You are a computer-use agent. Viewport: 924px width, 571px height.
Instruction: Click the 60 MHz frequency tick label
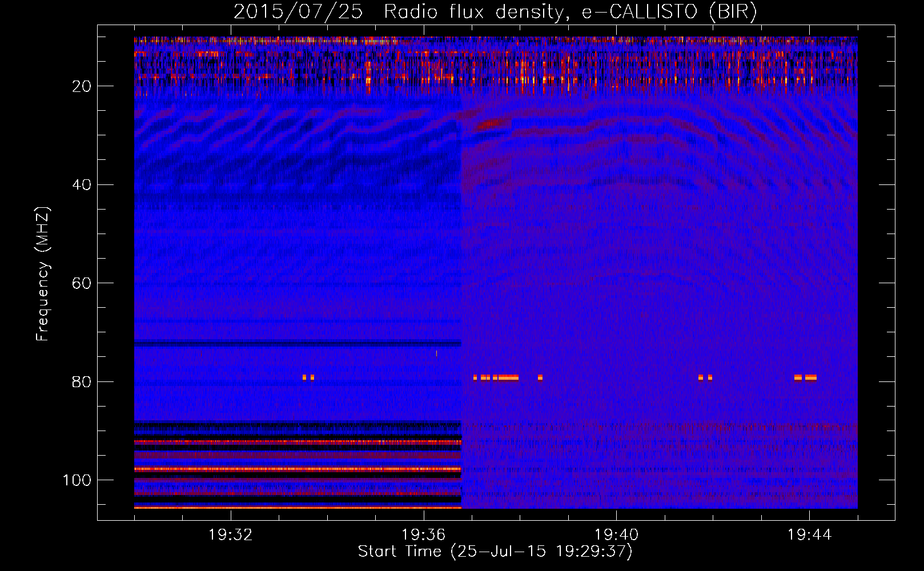pyautogui.click(x=82, y=283)
